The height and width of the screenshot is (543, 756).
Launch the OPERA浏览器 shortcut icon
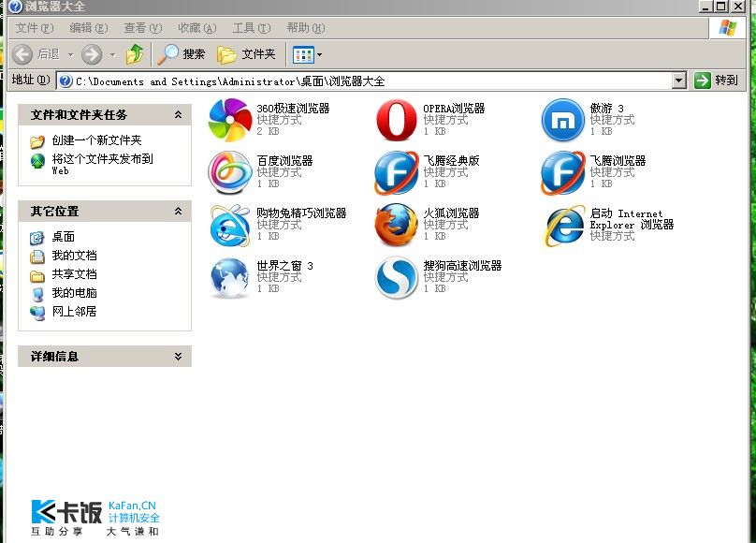point(397,120)
